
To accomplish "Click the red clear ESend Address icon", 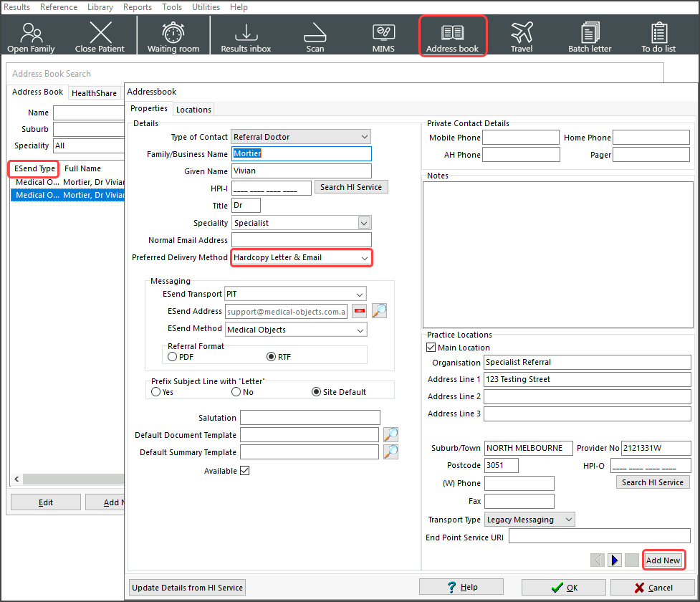I will point(359,311).
